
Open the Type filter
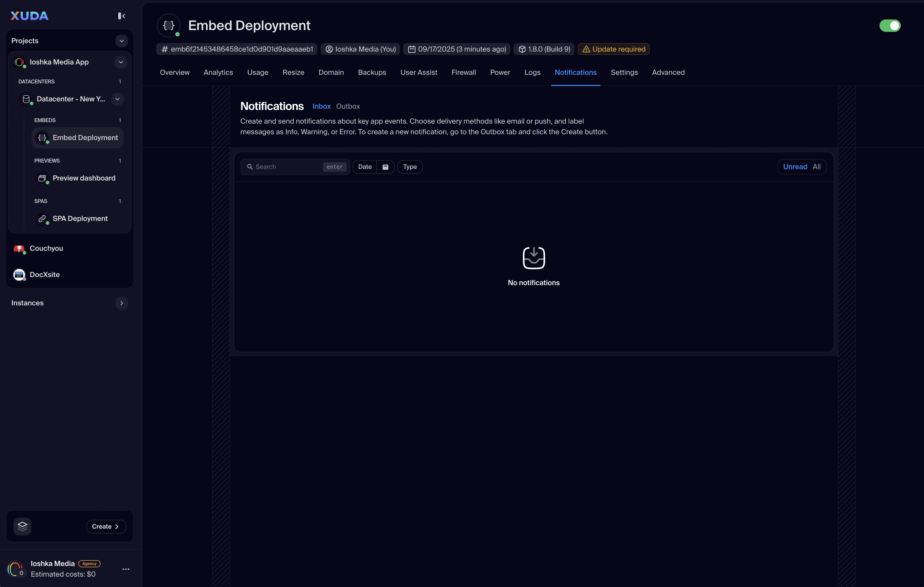tap(409, 167)
